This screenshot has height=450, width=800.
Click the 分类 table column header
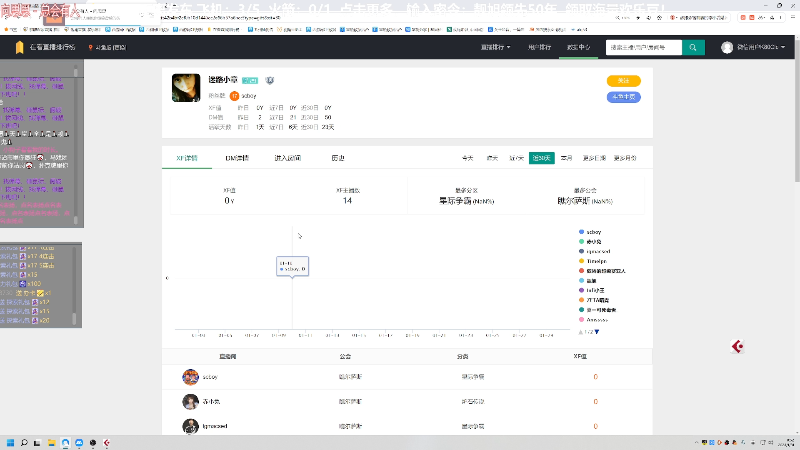(x=462, y=357)
